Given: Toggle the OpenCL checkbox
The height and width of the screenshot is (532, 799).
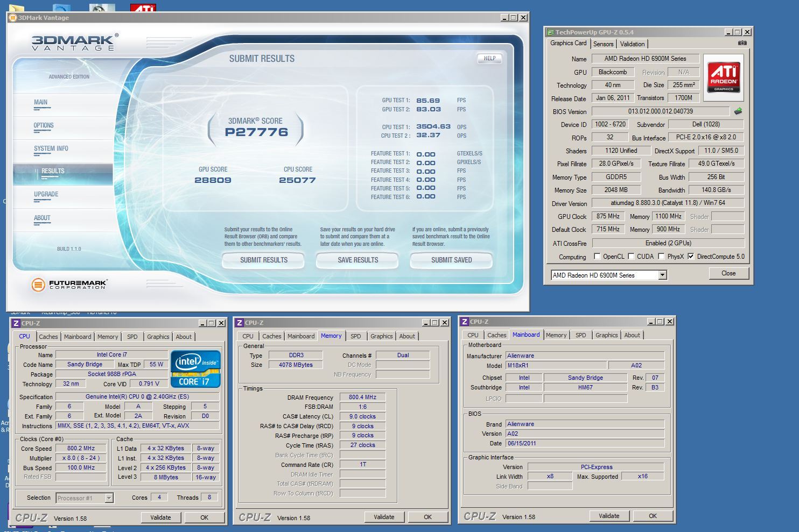Looking at the screenshot, I should [597, 256].
